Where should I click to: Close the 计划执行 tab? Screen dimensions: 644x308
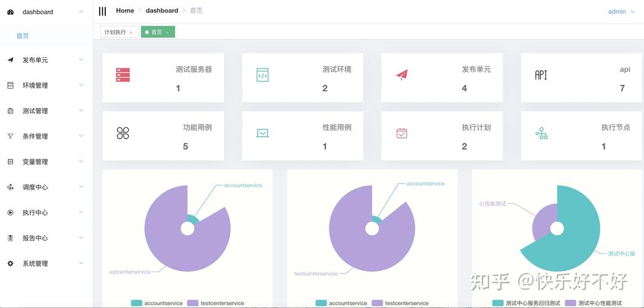click(x=131, y=33)
